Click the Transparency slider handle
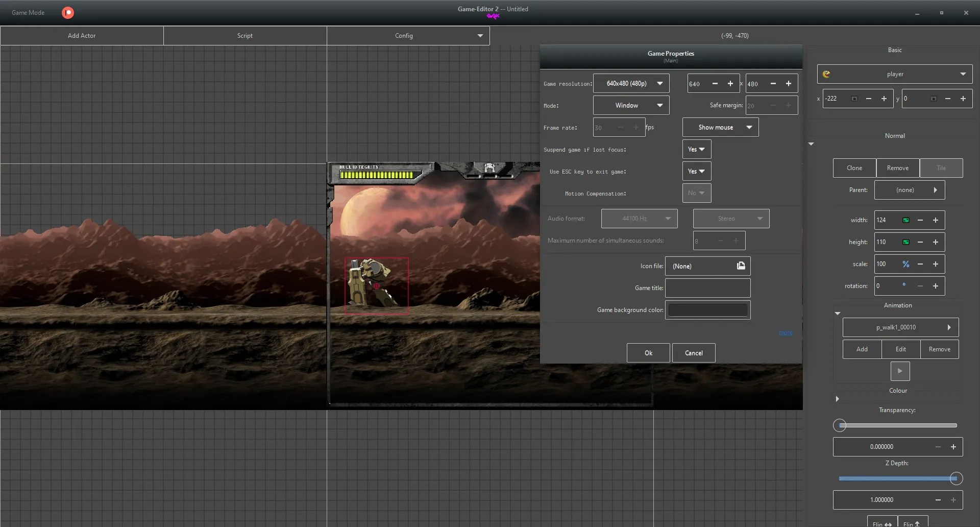The height and width of the screenshot is (527, 980). pyautogui.click(x=840, y=425)
